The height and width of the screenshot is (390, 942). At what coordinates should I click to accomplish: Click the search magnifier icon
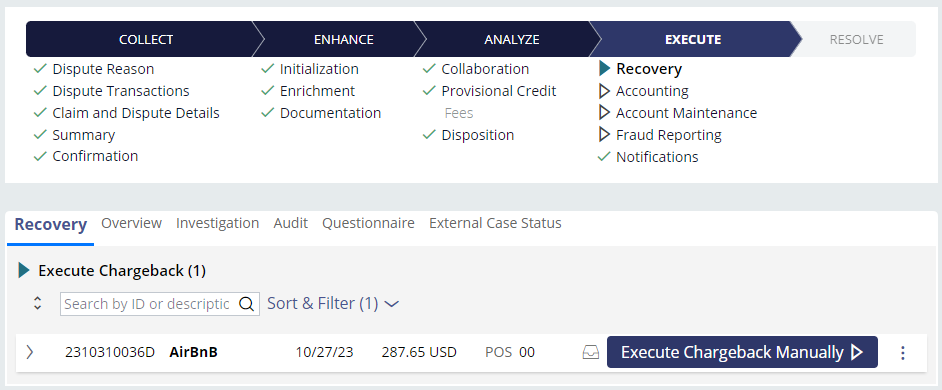click(246, 304)
